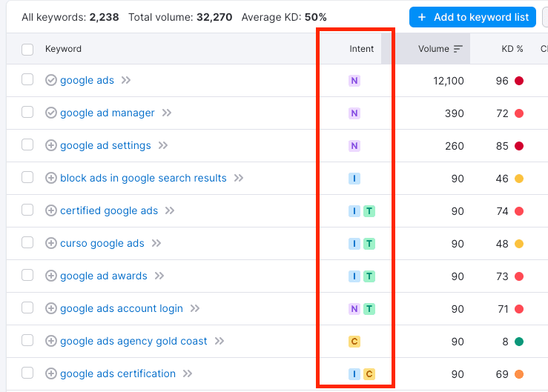
Task: Click the Volume sort icon in header
Action: tap(458, 49)
